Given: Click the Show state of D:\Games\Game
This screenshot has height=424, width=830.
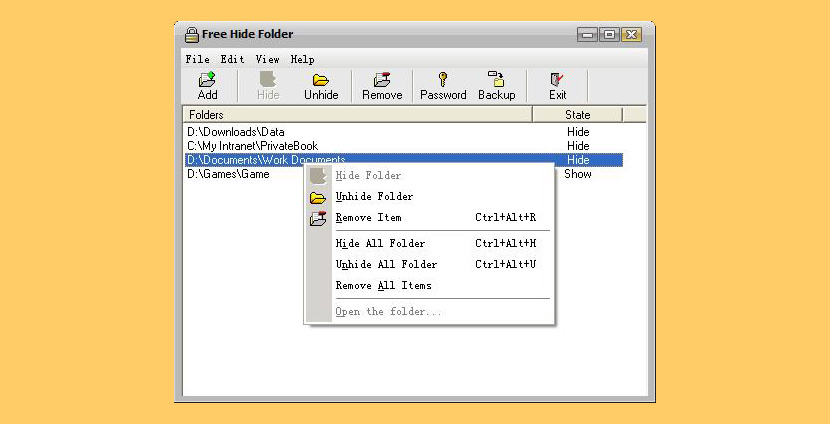Looking at the screenshot, I should [578, 174].
